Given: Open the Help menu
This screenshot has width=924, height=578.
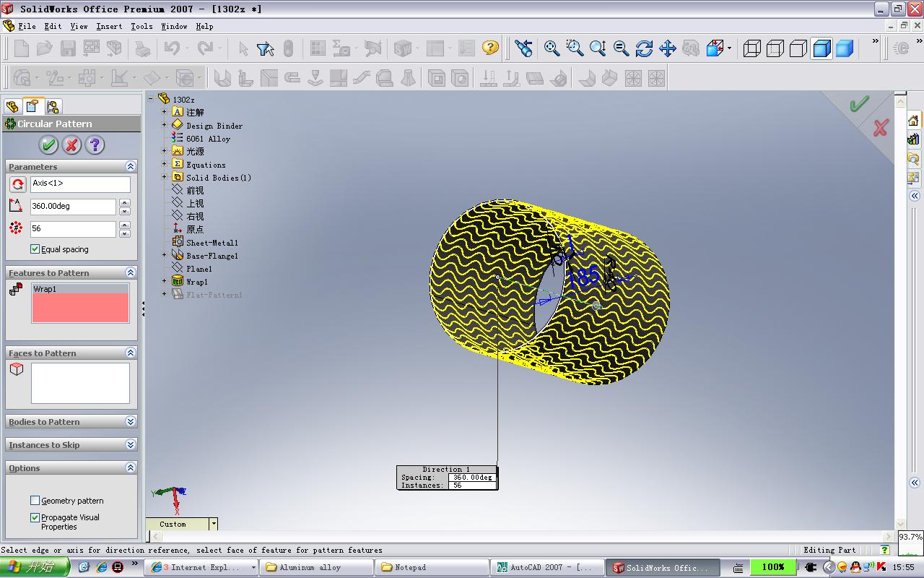Looking at the screenshot, I should click(x=204, y=26).
